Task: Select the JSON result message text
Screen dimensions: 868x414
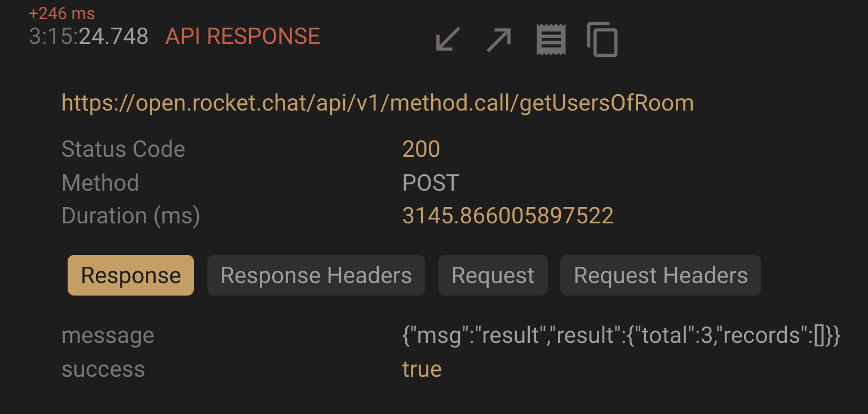Action: (x=620, y=335)
